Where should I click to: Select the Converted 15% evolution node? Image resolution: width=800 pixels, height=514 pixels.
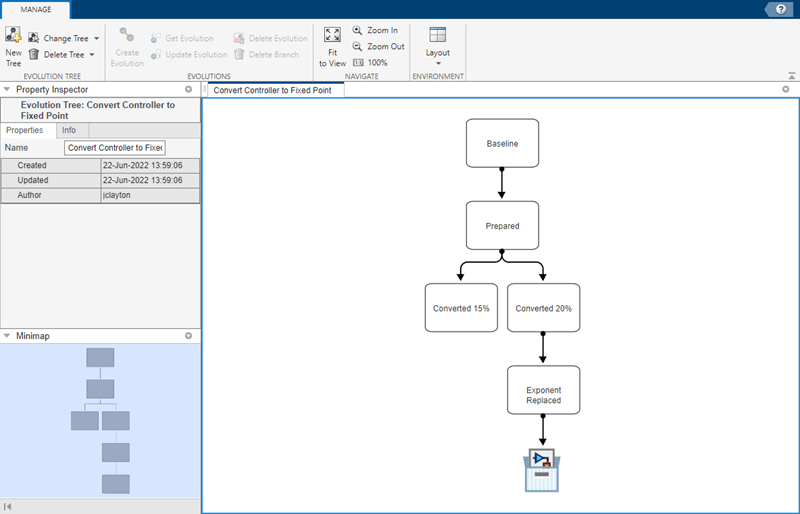point(461,308)
